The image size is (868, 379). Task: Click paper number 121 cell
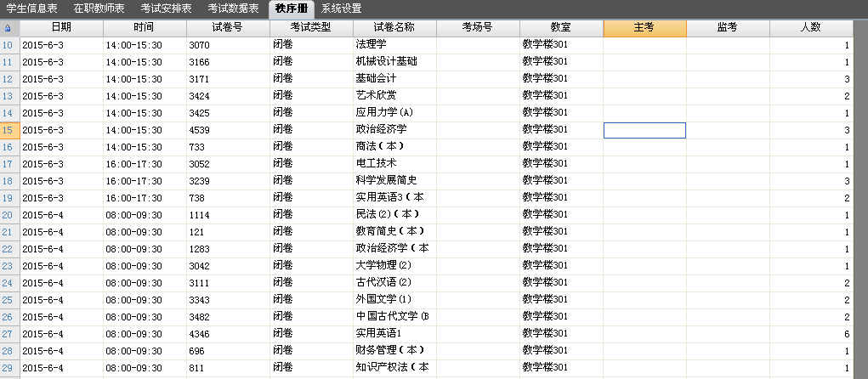pos(228,232)
